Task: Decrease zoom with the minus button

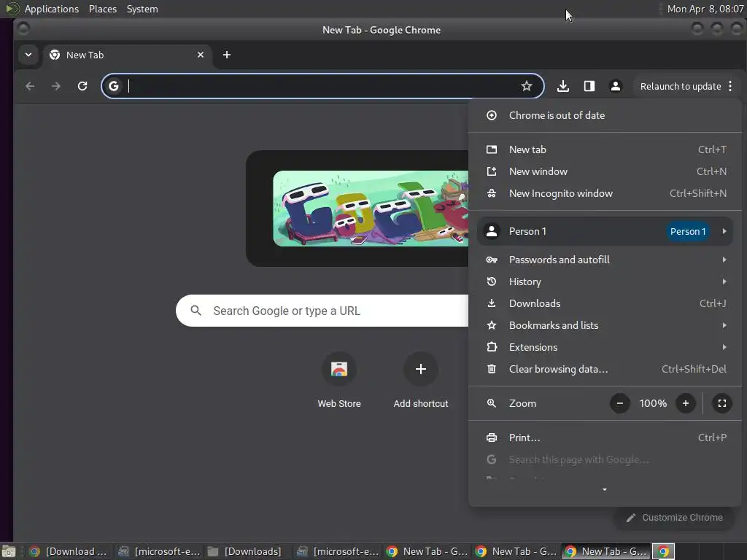Action: point(620,403)
